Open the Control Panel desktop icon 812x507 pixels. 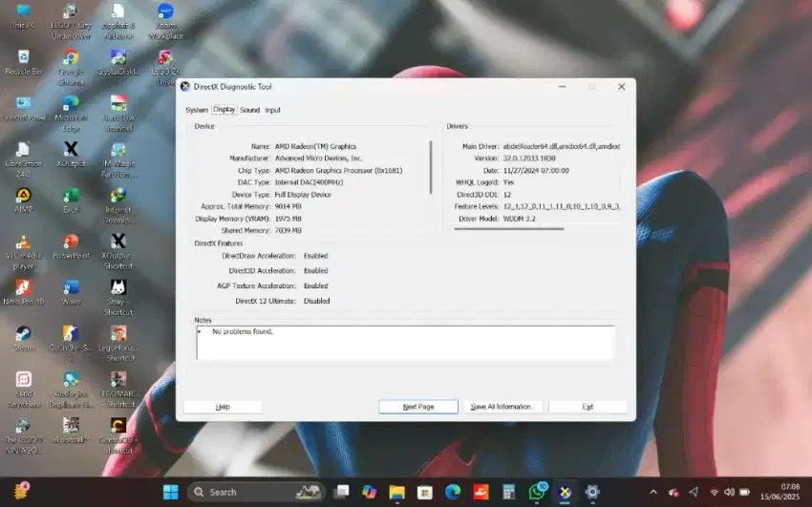point(23,109)
